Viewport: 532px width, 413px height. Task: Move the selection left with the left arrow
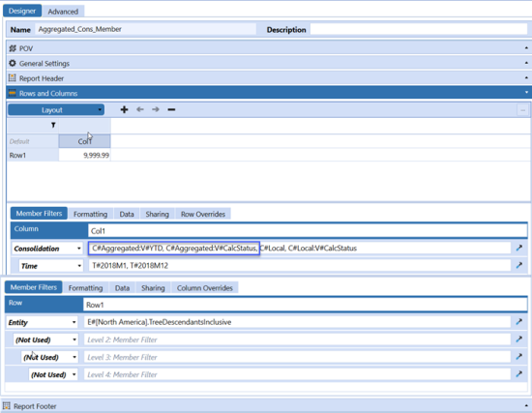click(x=140, y=109)
